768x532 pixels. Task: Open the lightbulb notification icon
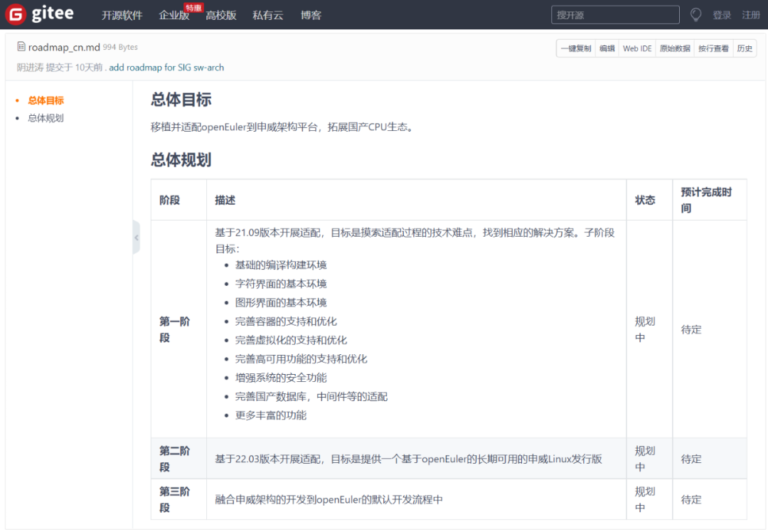pos(695,15)
